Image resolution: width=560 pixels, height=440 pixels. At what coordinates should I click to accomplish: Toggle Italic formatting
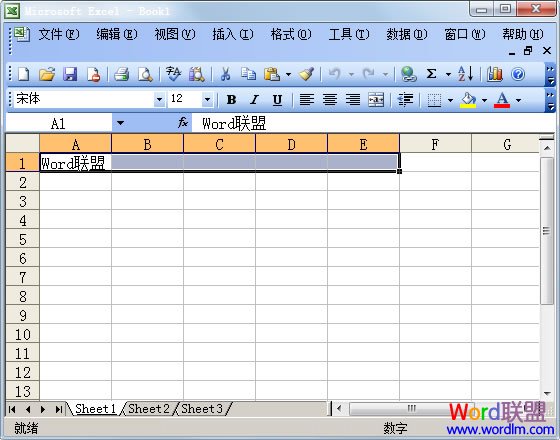[254, 100]
